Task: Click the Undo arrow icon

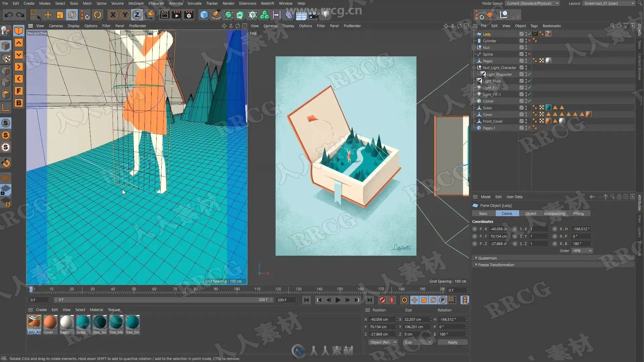Action: click(x=9, y=15)
